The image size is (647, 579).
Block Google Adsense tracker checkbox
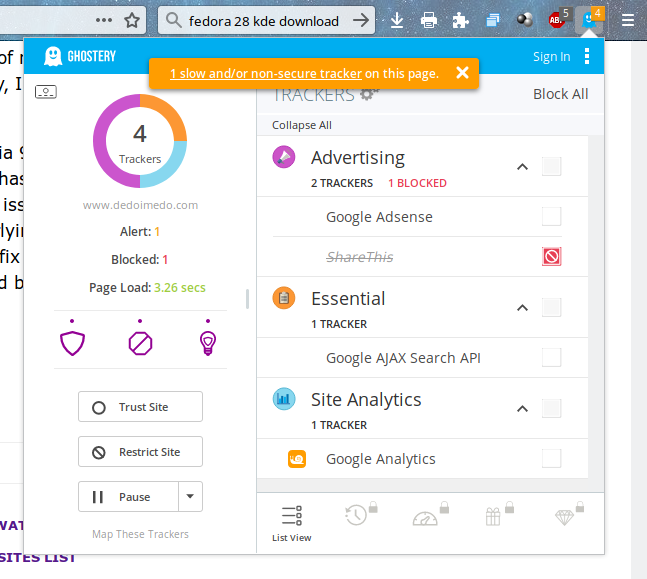tap(551, 216)
